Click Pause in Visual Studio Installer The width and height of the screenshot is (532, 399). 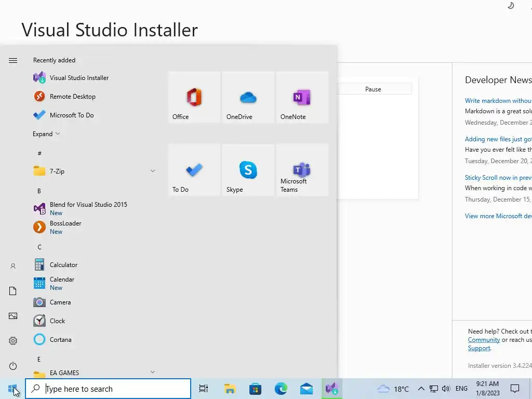click(373, 89)
